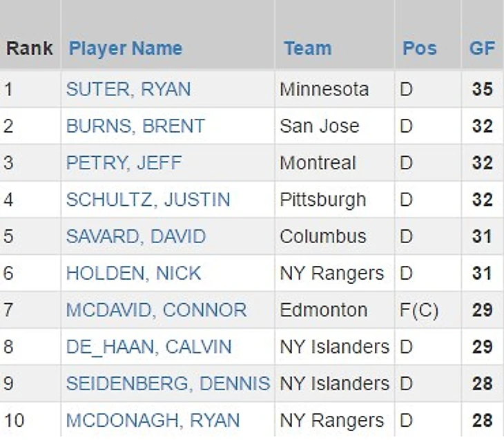This screenshot has height=440, width=504.
Task: View HOLDEN, NICK player link
Action: (133, 273)
